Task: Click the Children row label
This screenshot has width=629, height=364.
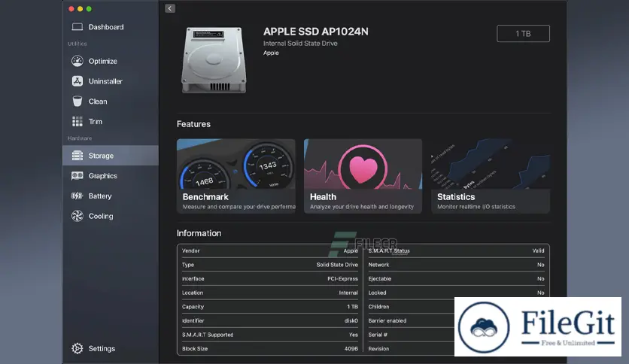Action: 378,307
